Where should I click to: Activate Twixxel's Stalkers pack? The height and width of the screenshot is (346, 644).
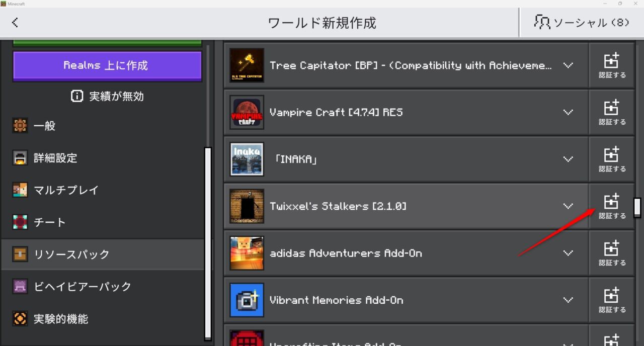point(612,206)
